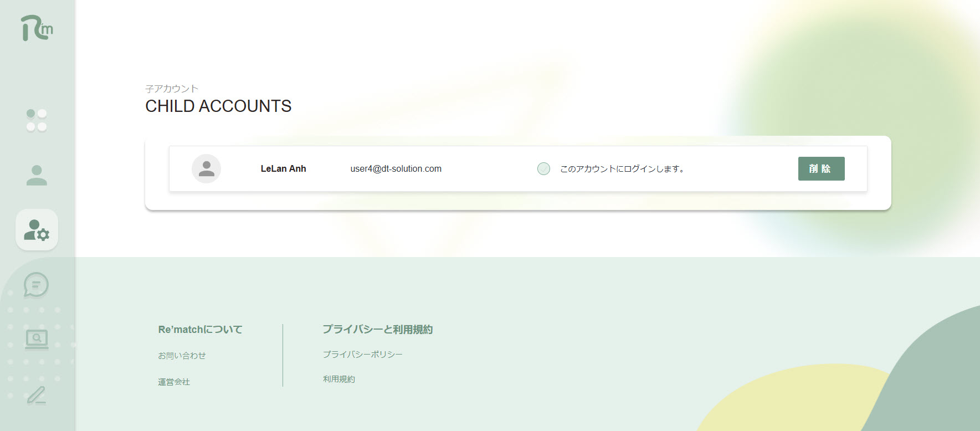Click the laptop search sidebar icon
The image size is (980, 431).
(x=37, y=339)
